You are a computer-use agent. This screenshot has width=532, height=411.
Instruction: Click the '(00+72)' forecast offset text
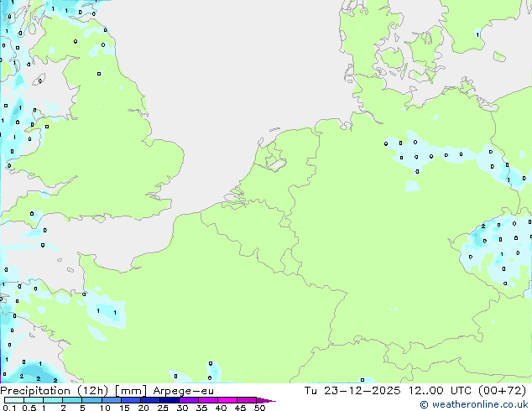pos(502,391)
